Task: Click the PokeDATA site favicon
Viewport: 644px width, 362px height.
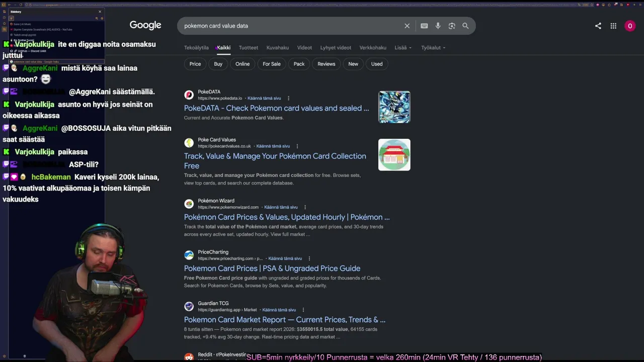Action: [x=189, y=95]
